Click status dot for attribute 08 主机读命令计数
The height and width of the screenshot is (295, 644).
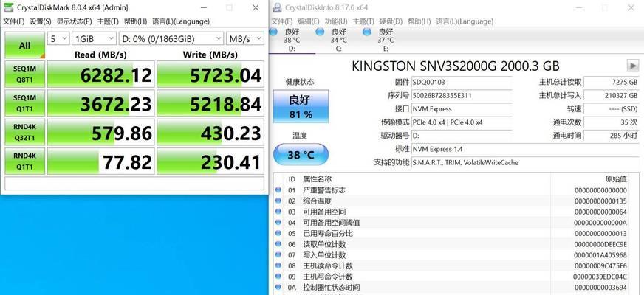(278, 265)
